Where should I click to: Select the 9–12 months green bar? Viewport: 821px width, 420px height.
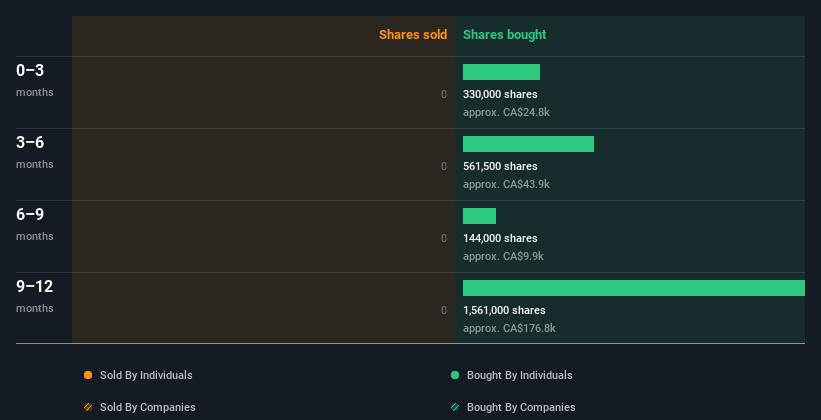(634, 288)
